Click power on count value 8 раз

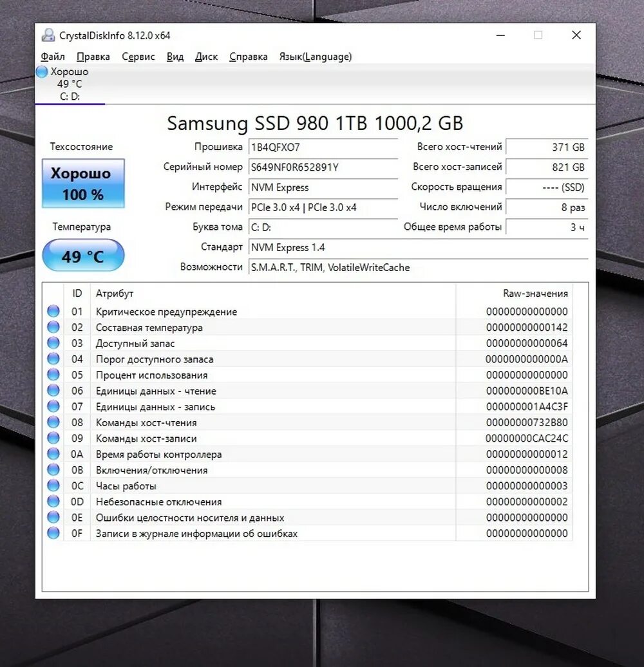pos(547,207)
